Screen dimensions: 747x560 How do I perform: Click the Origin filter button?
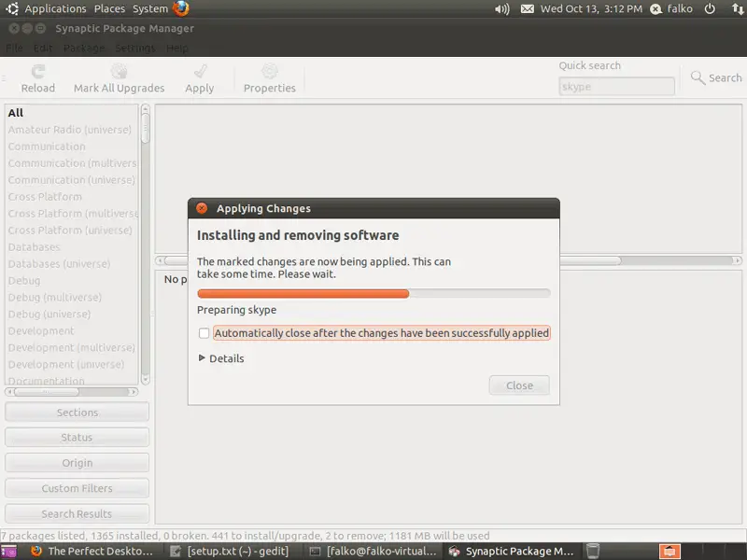click(78, 463)
